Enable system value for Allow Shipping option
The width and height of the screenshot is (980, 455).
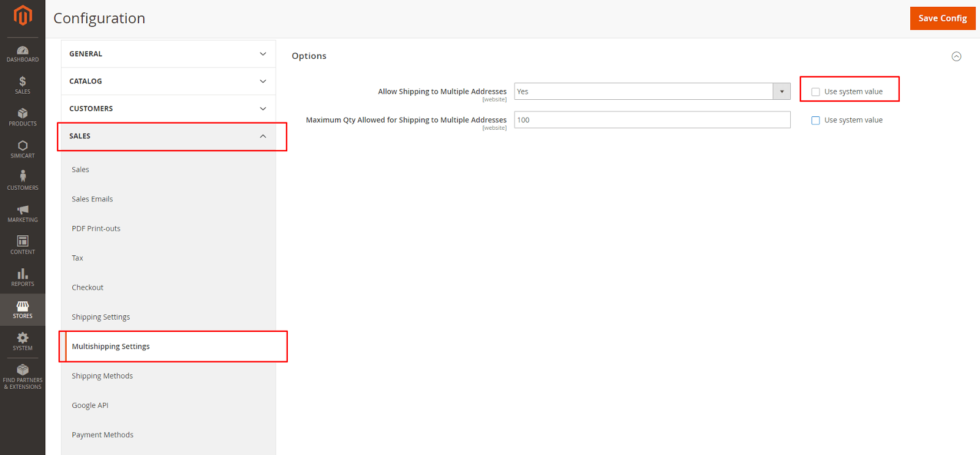815,92
